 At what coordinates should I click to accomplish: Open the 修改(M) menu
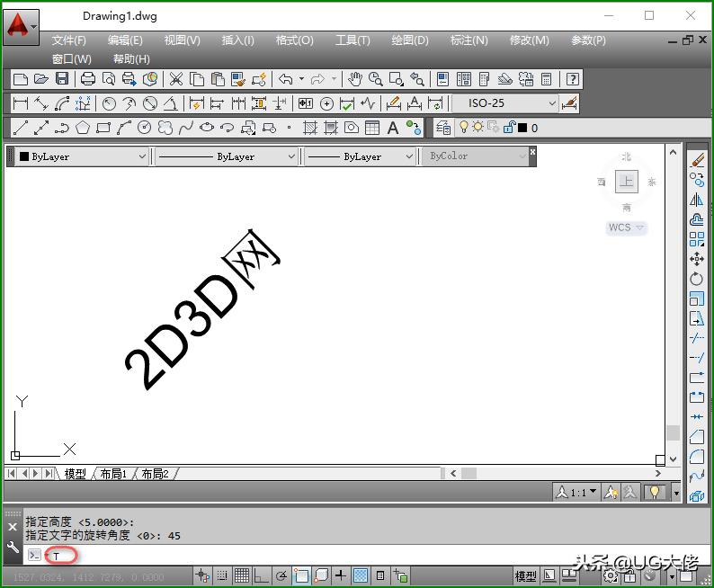[x=529, y=40]
